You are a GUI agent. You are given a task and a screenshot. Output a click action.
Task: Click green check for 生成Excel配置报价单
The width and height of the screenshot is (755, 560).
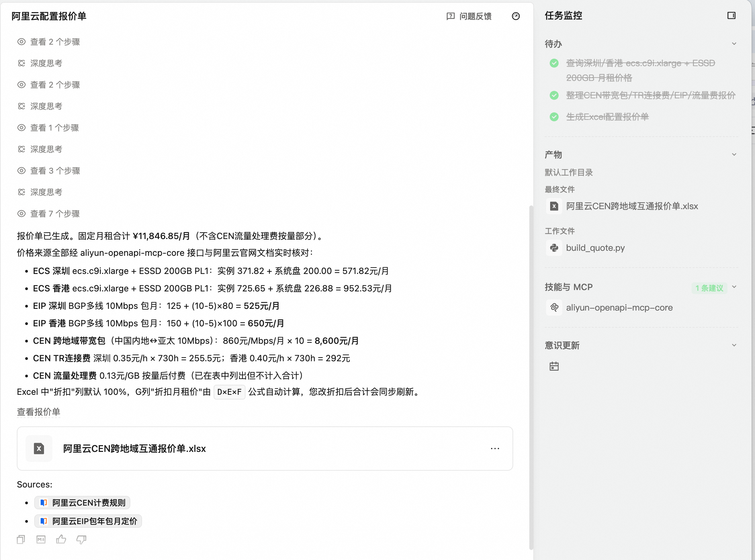click(554, 117)
